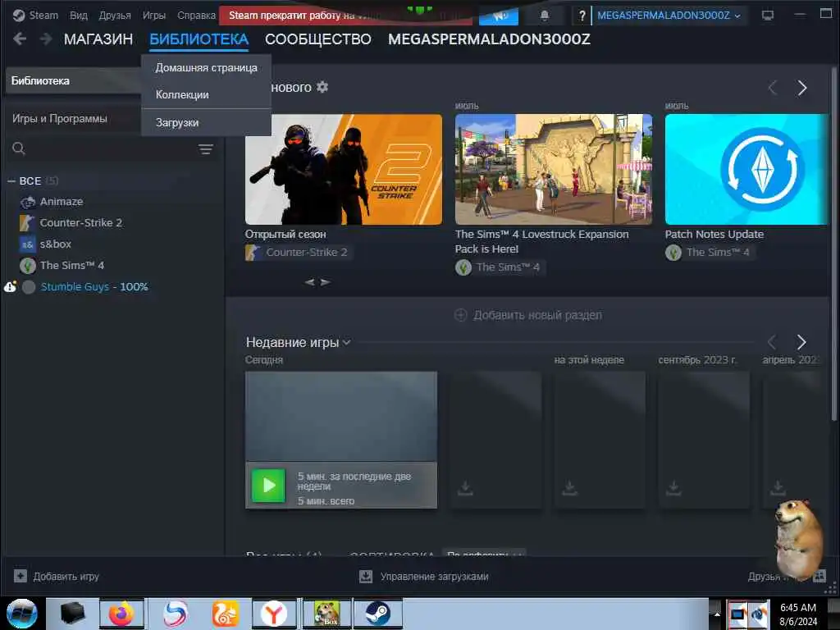The width and height of the screenshot is (840, 630).
Task: Select Stumble Guys - 100% in the list
Action: (94, 287)
